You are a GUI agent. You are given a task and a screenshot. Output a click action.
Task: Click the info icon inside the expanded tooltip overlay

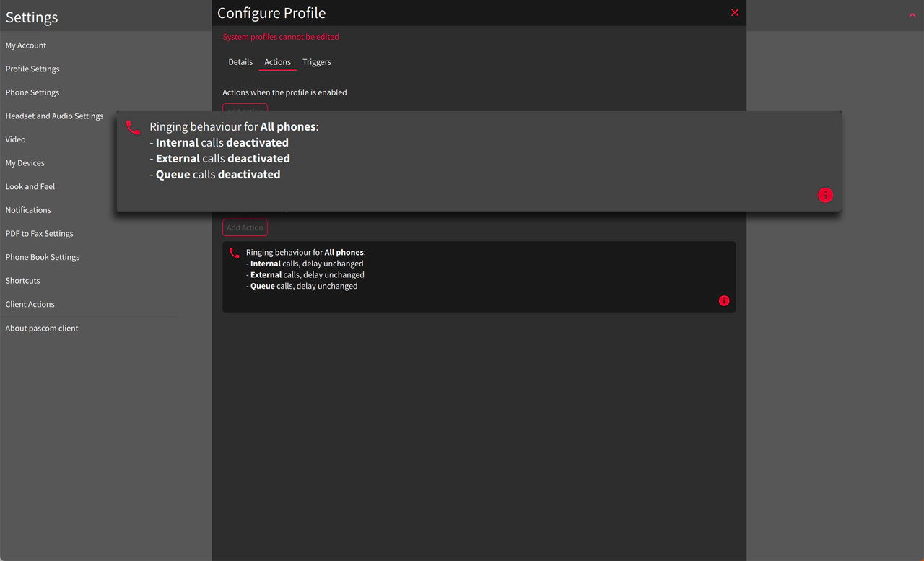825,195
